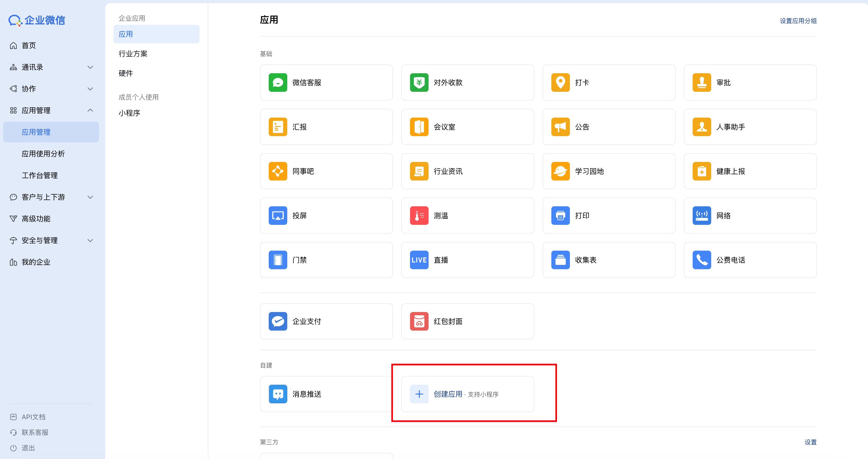The height and width of the screenshot is (459, 868).
Task: Click the 消息推送 chat bubble icon
Action: click(278, 394)
